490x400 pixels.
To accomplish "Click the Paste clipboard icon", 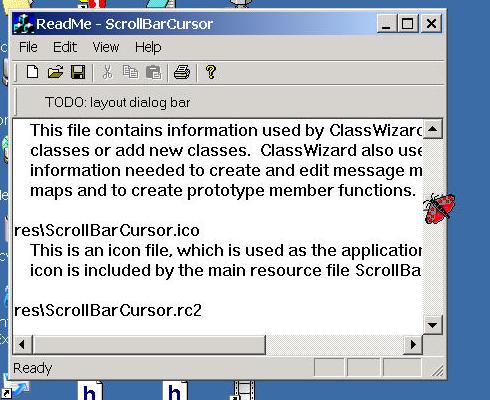I will [154, 72].
